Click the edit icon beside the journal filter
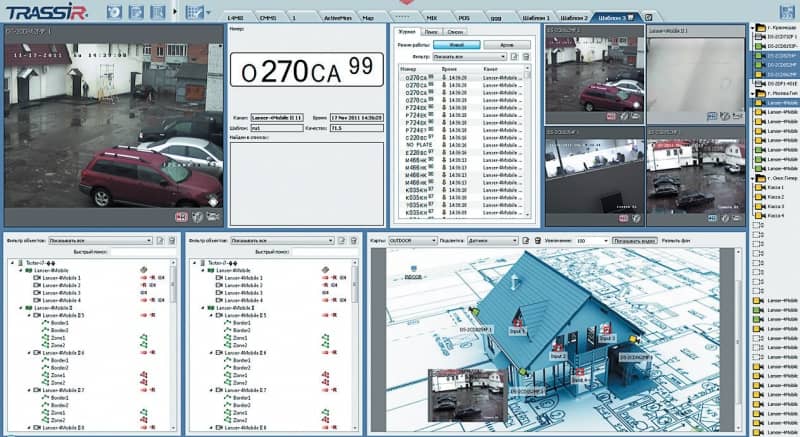Screen dimensions: 800x437 [514, 57]
